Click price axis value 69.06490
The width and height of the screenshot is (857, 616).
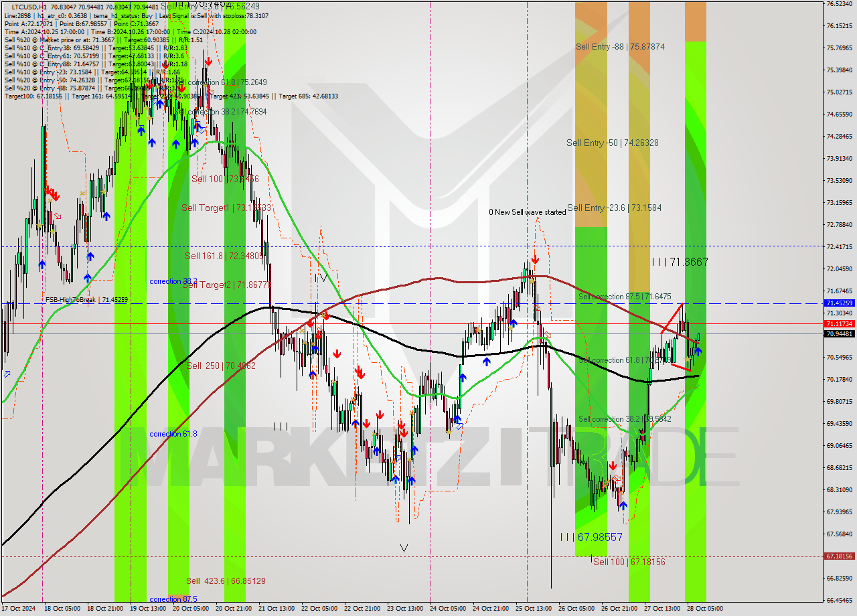pos(839,446)
